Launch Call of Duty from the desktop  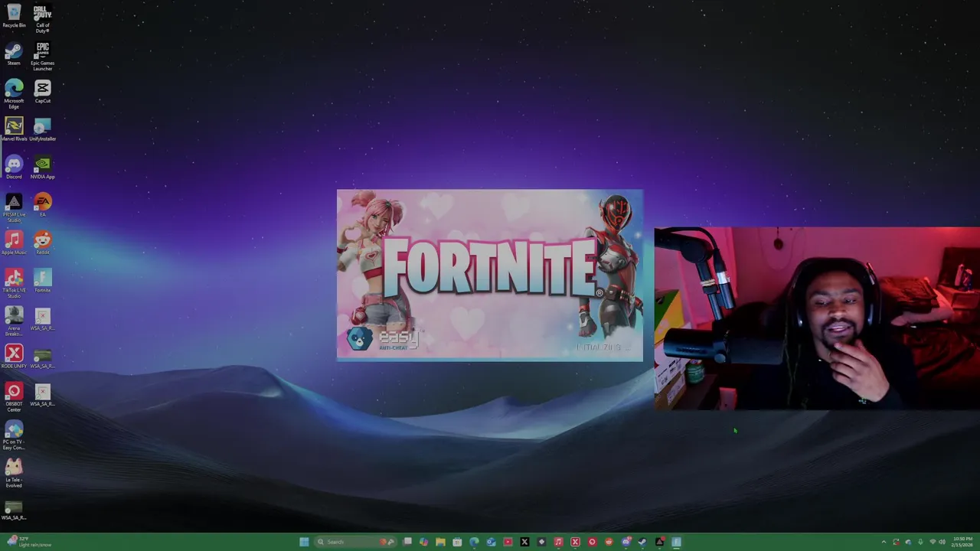42,19
